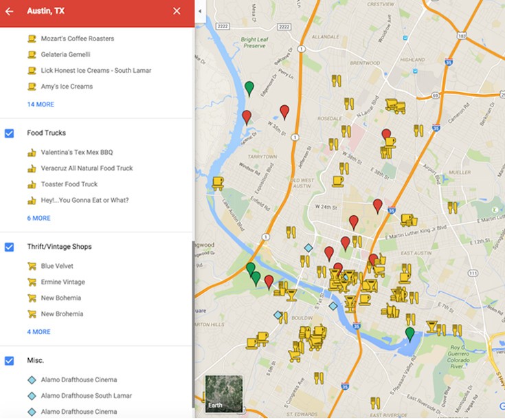Viewport: 505px width, 420px height.
Task: Click the thumbs-up icon next to Valentina's Tex Mex BBQ
Action: (31, 152)
